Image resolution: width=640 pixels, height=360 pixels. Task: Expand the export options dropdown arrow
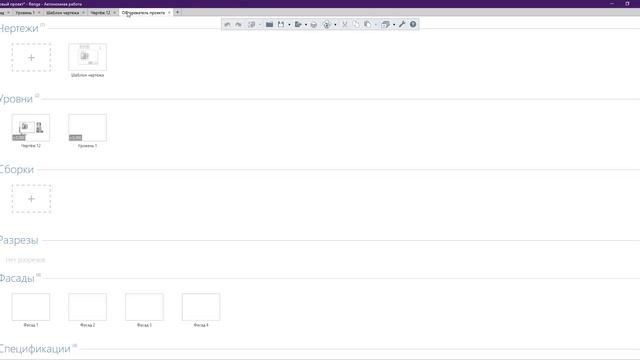point(306,24)
